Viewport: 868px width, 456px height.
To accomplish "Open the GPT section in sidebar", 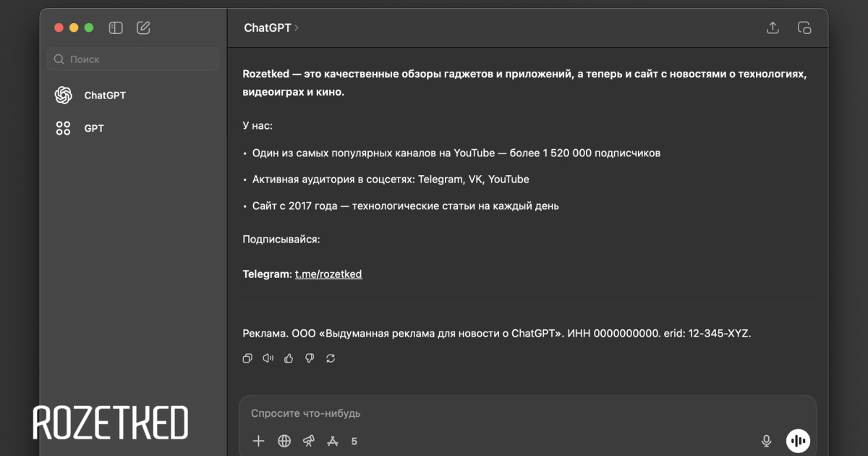I will 94,128.
